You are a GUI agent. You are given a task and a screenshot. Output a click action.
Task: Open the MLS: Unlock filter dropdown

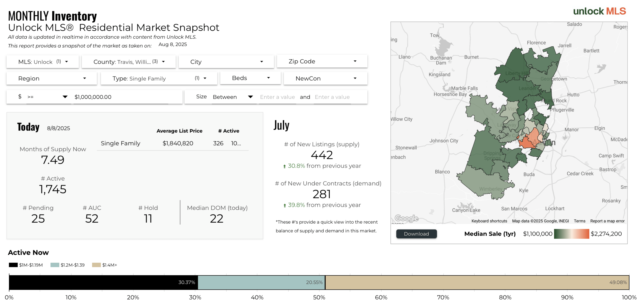[x=43, y=62]
